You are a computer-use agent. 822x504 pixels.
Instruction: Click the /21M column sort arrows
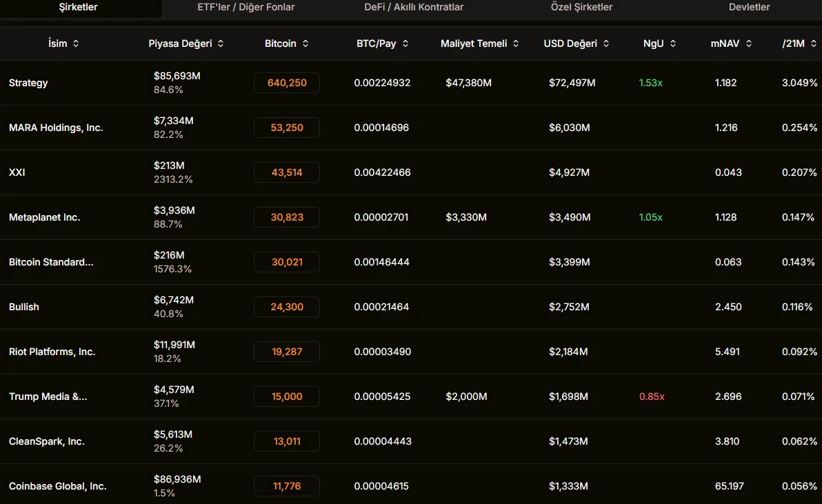[x=814, y=43]
